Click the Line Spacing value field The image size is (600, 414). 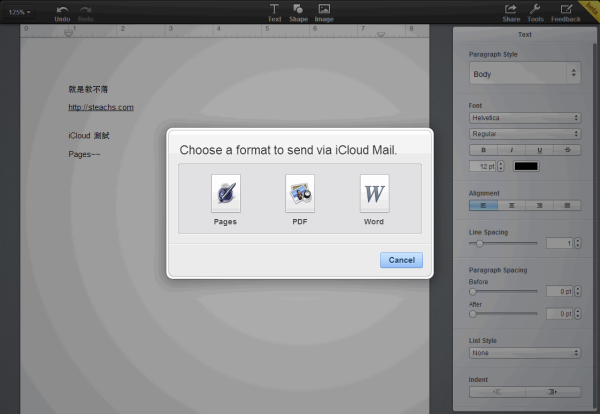pos(559,243)
